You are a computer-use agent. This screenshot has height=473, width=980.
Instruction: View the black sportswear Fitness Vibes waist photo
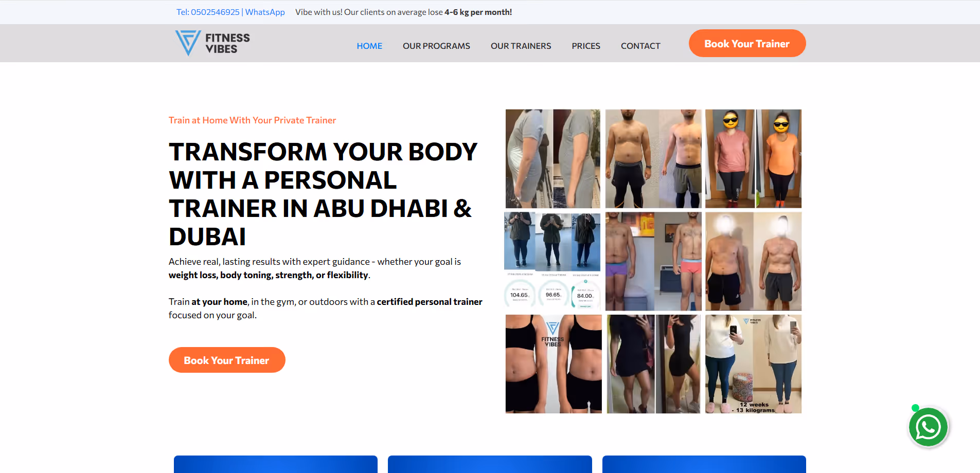click(x=554, y=364)
